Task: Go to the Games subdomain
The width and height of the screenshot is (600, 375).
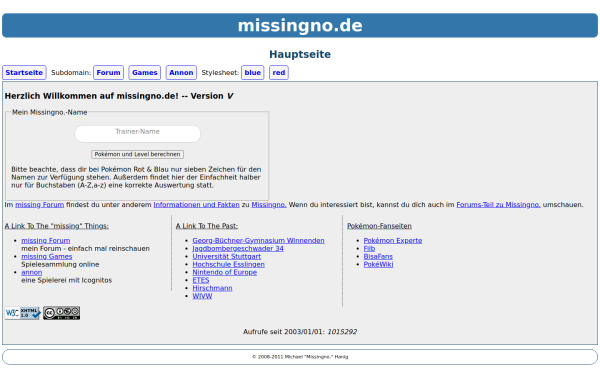Action: [x=145, y=73]
